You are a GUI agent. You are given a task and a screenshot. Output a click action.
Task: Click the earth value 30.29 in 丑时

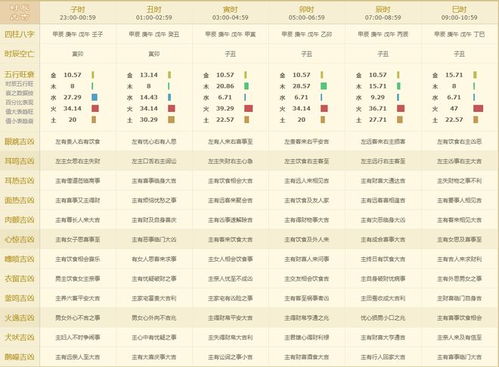(x=149, y=120)
